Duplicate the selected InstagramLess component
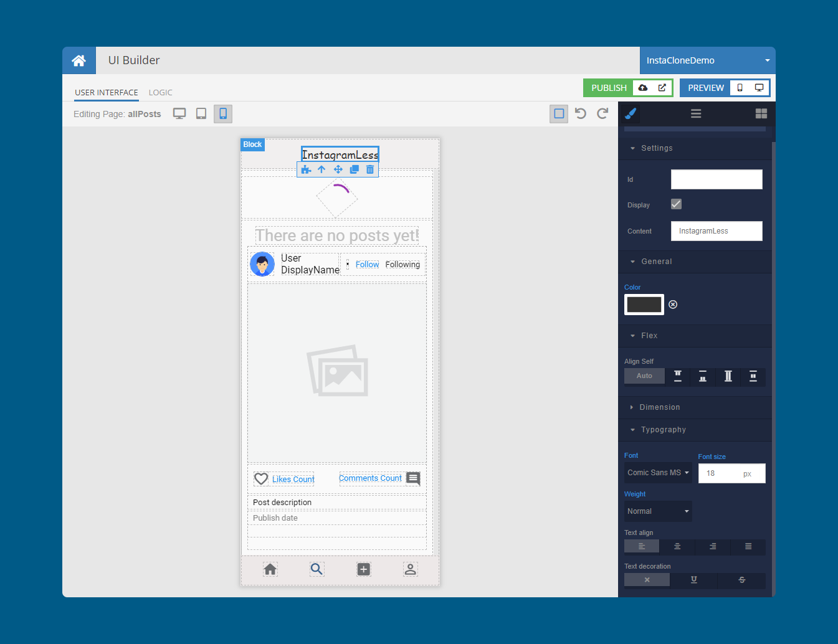The height and width of the screenshot is (644, 838). tap(354, 169)
